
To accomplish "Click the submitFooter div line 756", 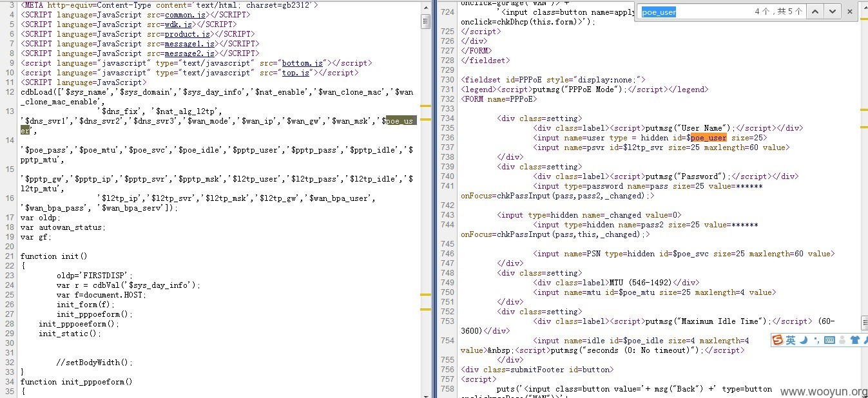I will [x=537, y=369].
